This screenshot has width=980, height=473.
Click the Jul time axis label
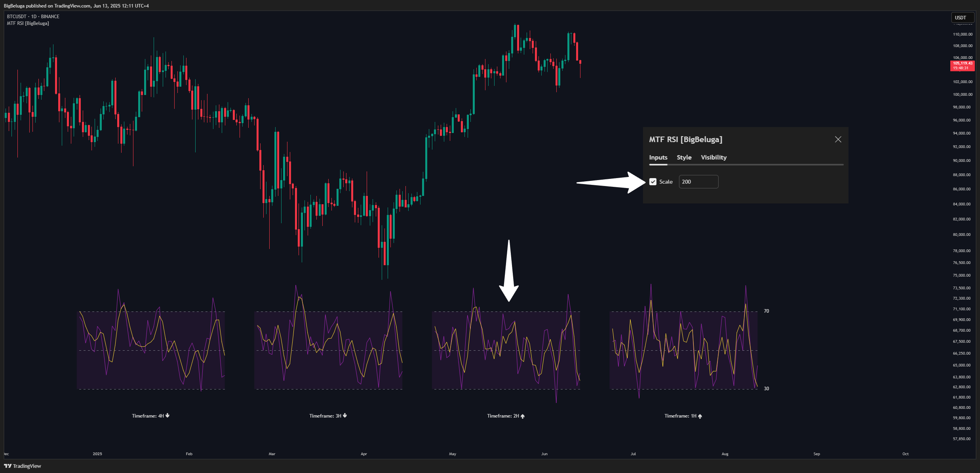tap(633, 454)
